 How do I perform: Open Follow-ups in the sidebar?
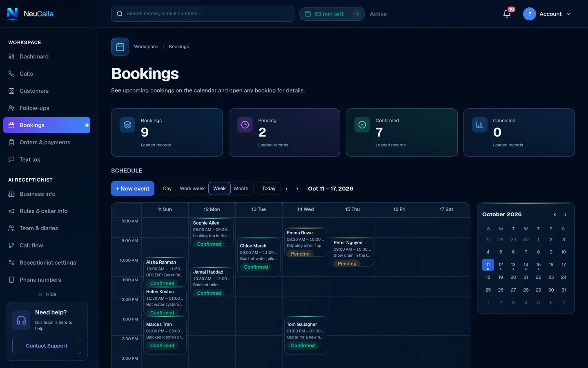(47, 108)
